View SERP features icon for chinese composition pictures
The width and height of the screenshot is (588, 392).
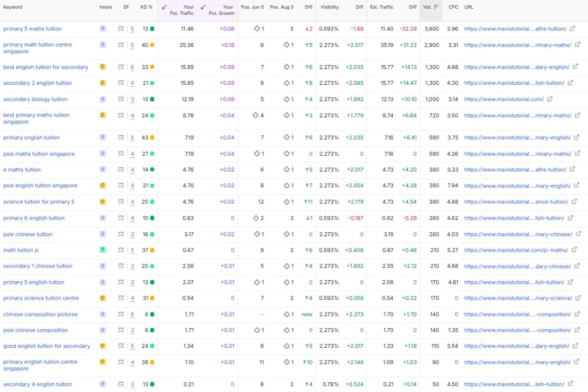(x=121, y=315)
